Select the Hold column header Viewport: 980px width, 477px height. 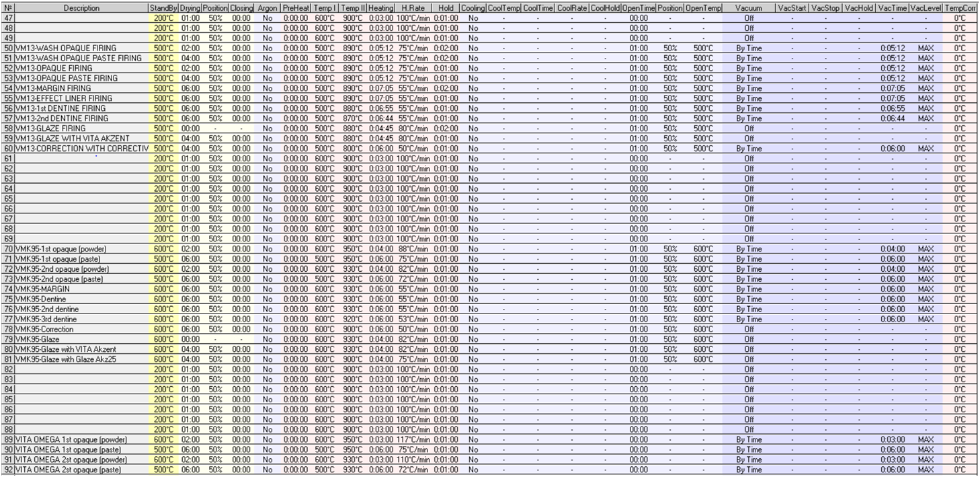click(x=445, y=8)
